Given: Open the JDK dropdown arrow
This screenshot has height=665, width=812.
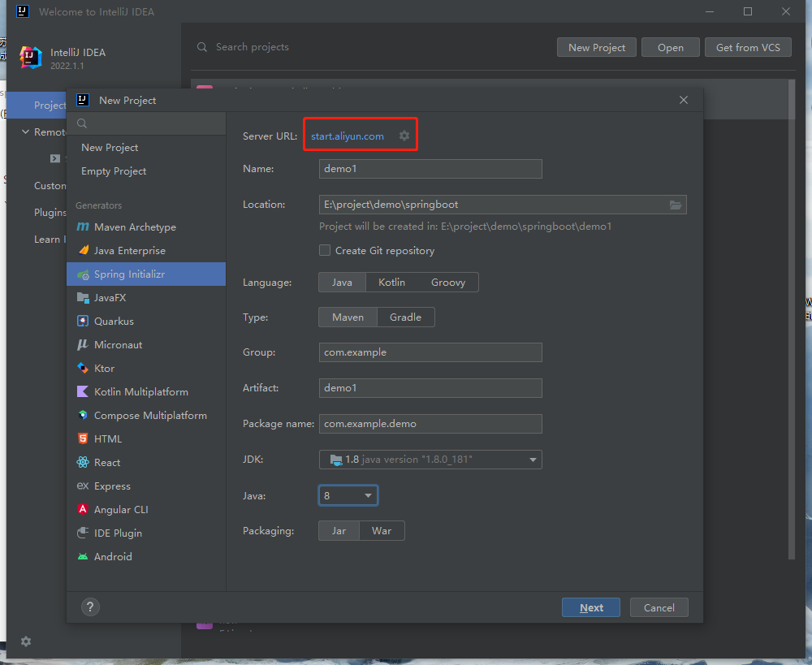Looking at the screenshot, I should tap(533, 460).
